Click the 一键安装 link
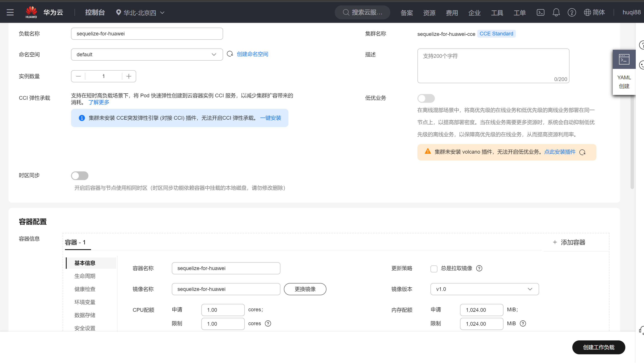This screenshot has width=644, height=363. click(x=270, y=118)
